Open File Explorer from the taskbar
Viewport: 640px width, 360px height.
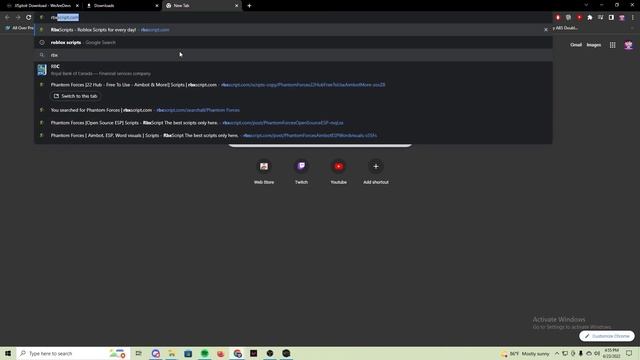click(172, 353)
